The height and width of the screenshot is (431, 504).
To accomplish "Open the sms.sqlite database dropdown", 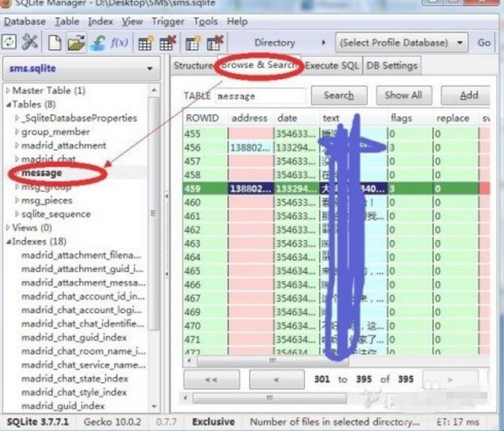I will click(x=81, y=69).
